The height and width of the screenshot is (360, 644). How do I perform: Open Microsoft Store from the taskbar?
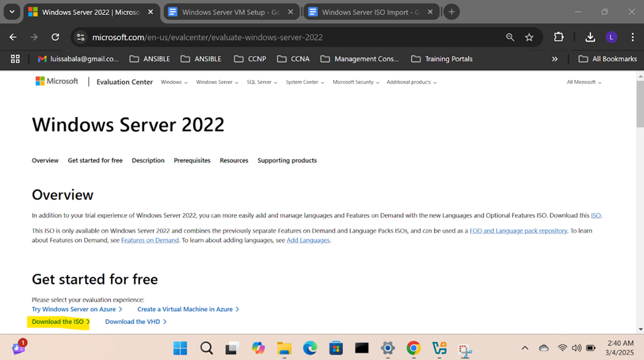(336, 348)
